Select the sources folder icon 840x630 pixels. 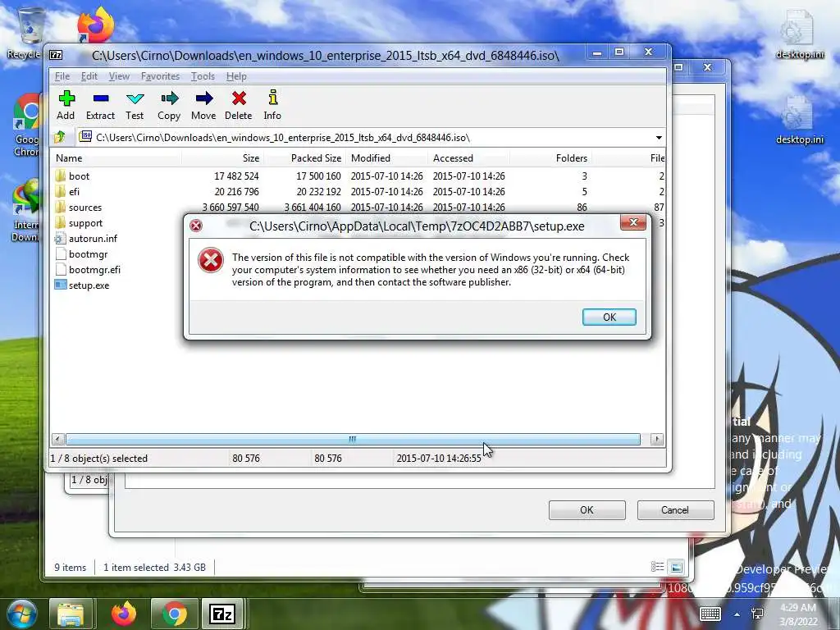[60, 207]
